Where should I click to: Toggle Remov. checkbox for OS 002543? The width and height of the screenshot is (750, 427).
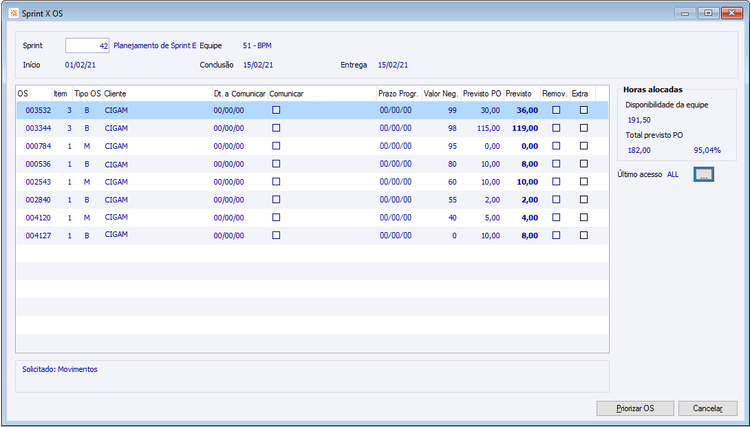556,182
